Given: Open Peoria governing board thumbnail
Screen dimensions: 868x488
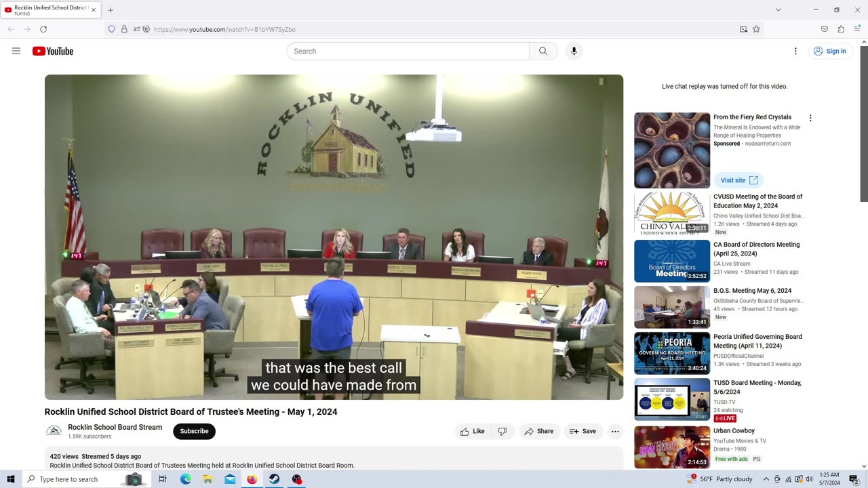Looking at the screenshot, I should [672, 353].
